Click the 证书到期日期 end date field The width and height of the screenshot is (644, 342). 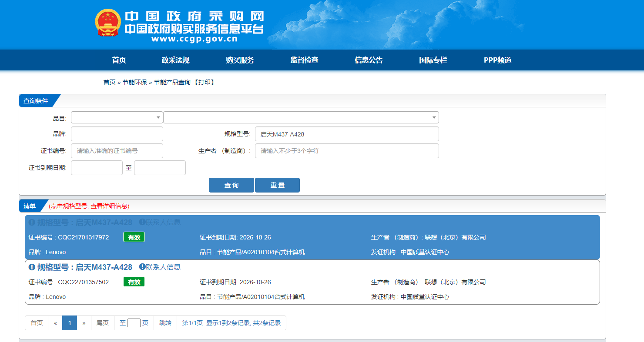(x=160, y=168)
